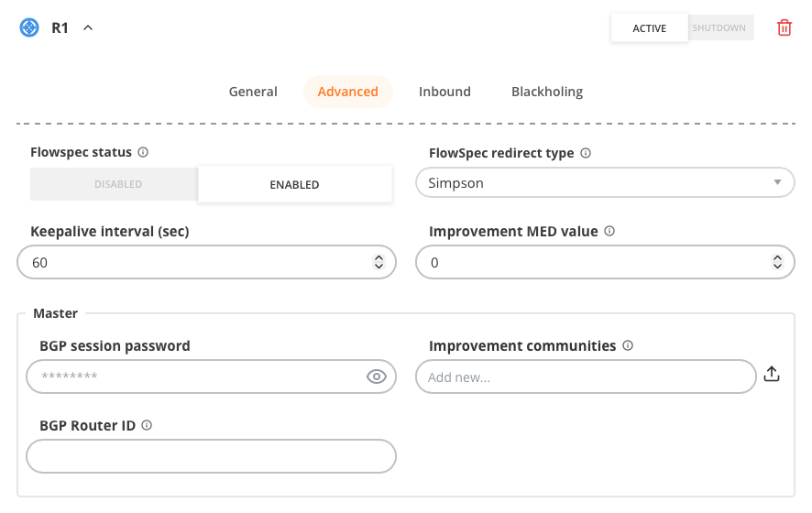Show BGP Router ID info icon

[x=147, y=425]
